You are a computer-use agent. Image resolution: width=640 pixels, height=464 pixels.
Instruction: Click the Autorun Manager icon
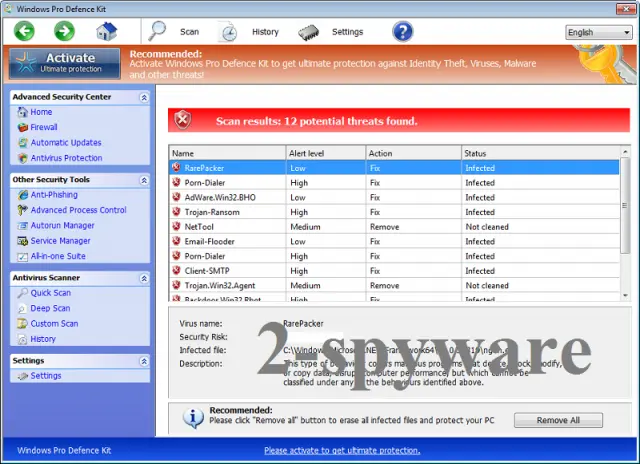coord(22,226)
